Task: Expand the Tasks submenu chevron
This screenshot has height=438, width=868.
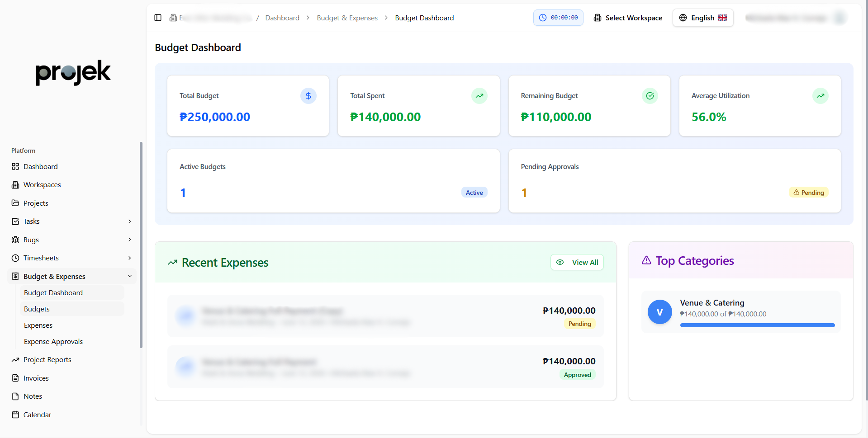Action: [129, 221]
